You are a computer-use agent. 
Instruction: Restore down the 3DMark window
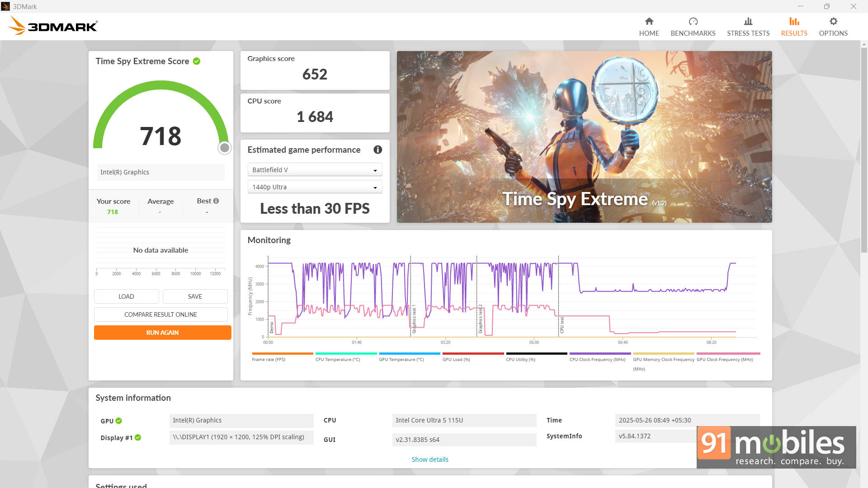tap(826, 6)
